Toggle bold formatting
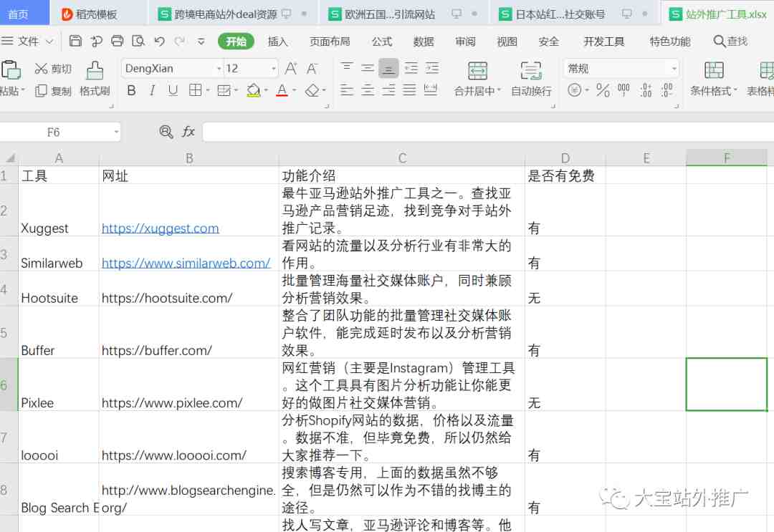Image resolution: width=774 pixels, height=532 pixels. 131,90
